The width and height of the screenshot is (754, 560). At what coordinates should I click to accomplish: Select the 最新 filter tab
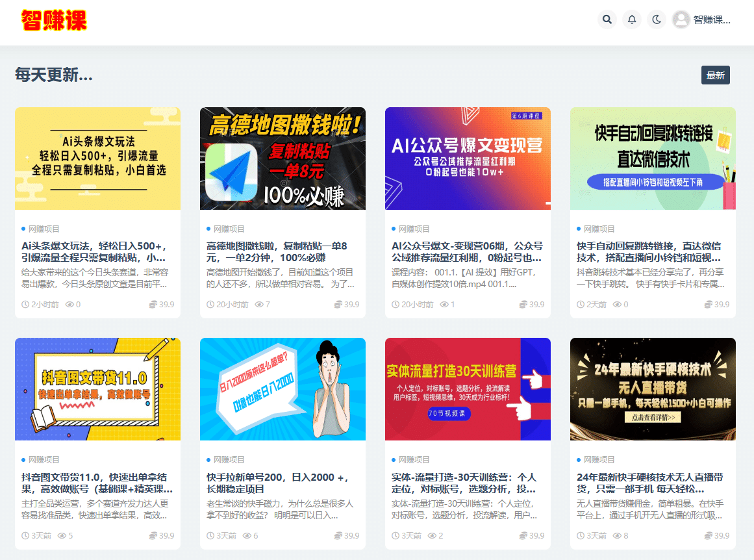(714, 75)
